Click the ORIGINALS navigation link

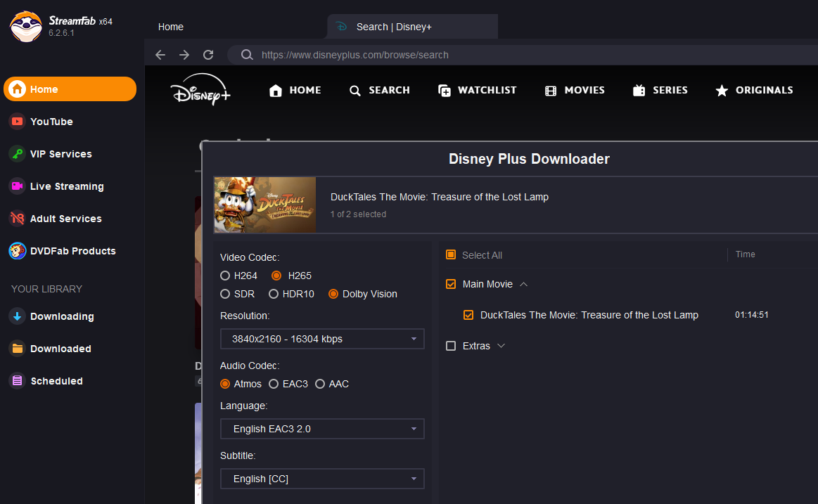tap(753, 90)
